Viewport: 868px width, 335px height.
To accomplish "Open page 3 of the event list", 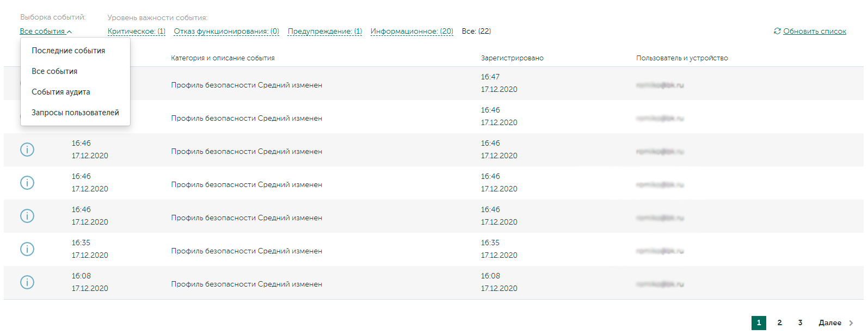I will 800,323.
